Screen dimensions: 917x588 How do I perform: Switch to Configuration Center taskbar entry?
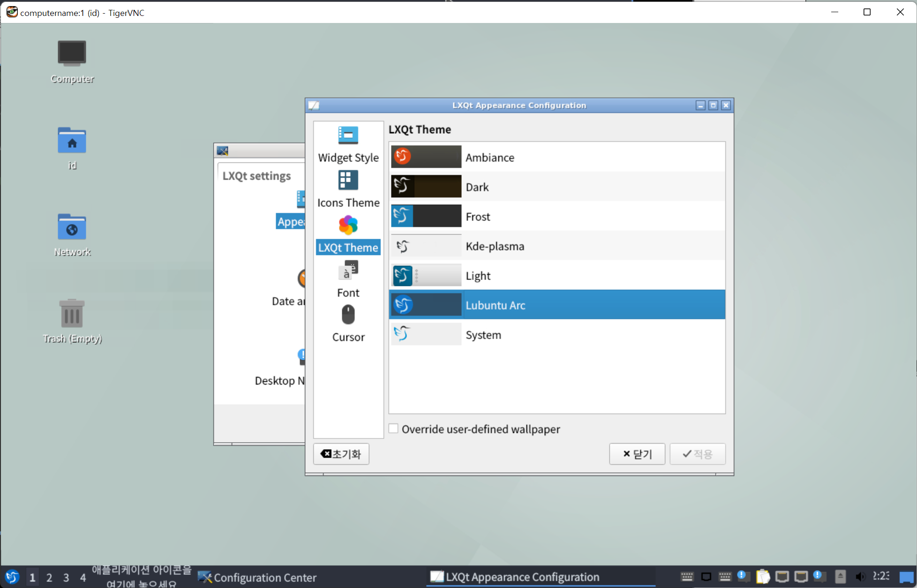pyautogui.click(x=309, y=577)
